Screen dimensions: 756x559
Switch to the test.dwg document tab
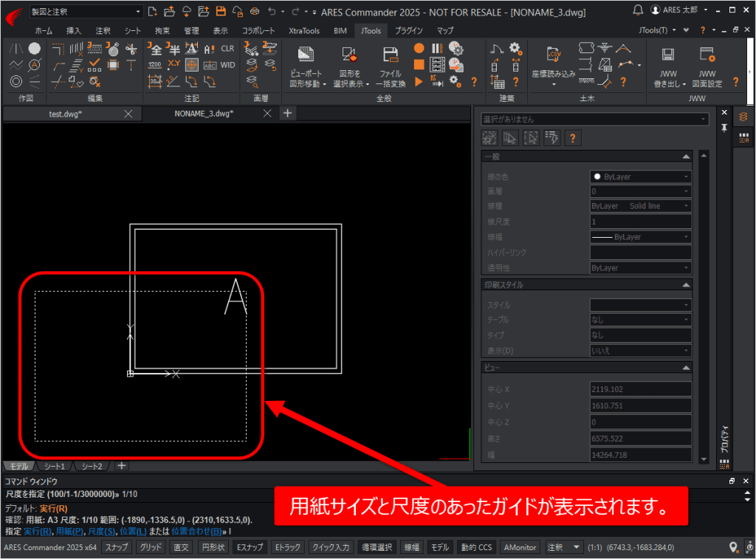(x=66, y=114)
